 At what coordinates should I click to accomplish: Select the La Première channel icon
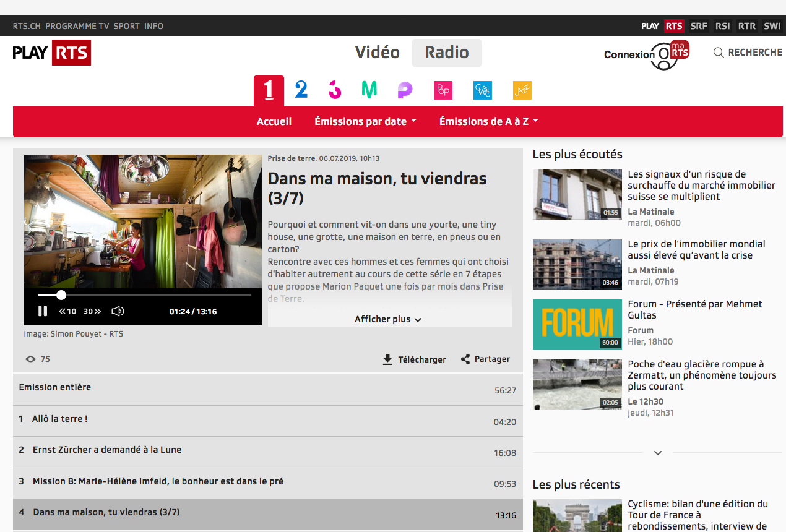(269, 91)
